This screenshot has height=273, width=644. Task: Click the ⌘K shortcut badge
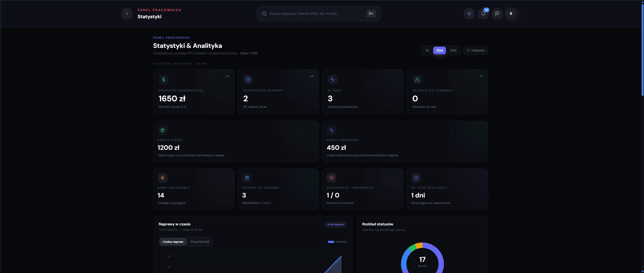[371, 14]
